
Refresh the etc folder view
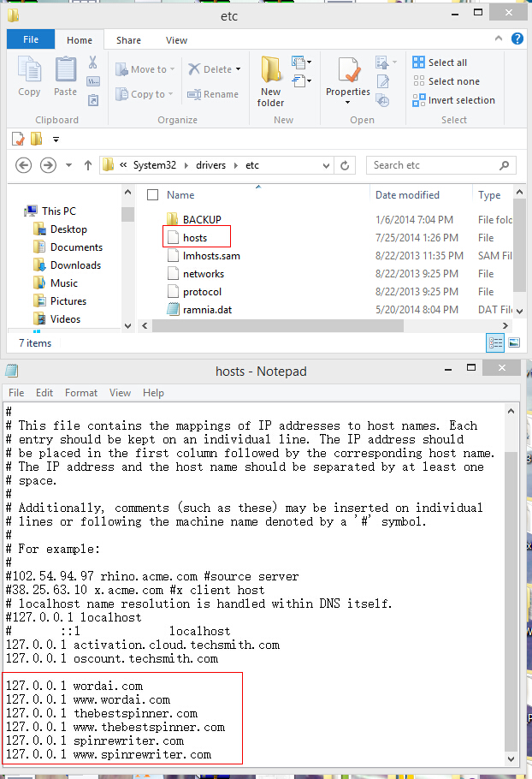346,165
